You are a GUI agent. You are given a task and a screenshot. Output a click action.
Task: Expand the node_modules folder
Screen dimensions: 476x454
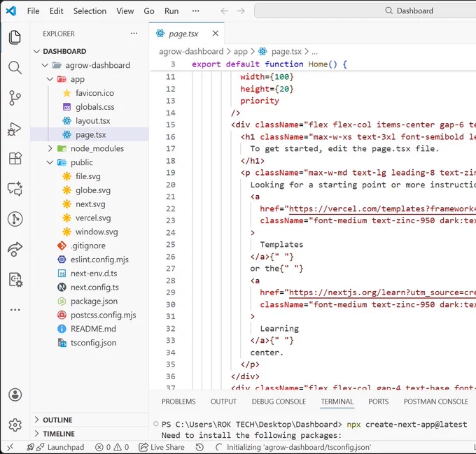pyautogui.click(x=50, y=148)
